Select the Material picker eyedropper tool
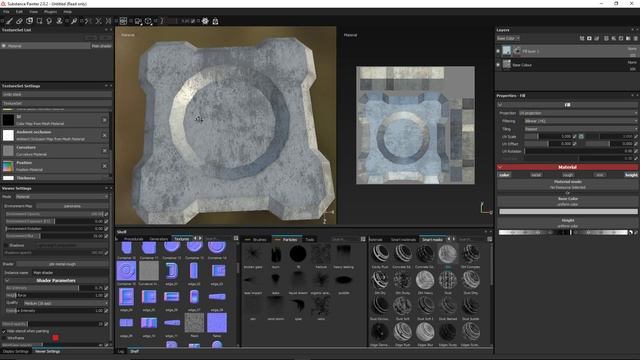Image resolution: width=640 pixels, height=360 pixels. coord(74,21)
